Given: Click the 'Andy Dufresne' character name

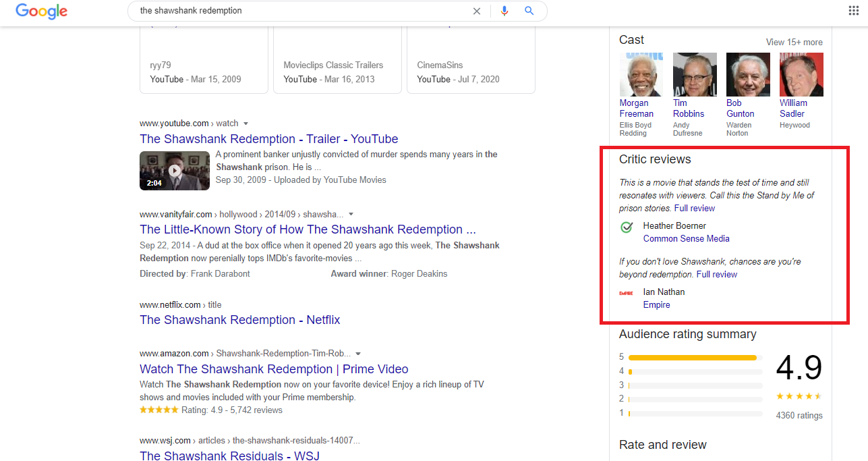Looking at the screenshot, I should 688,129.
